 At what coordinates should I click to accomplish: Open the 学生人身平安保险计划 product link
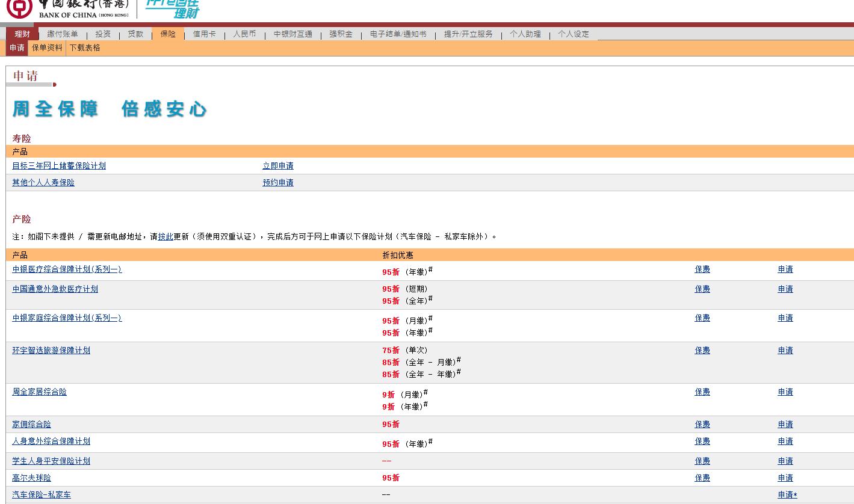click(x=51, y=461)
